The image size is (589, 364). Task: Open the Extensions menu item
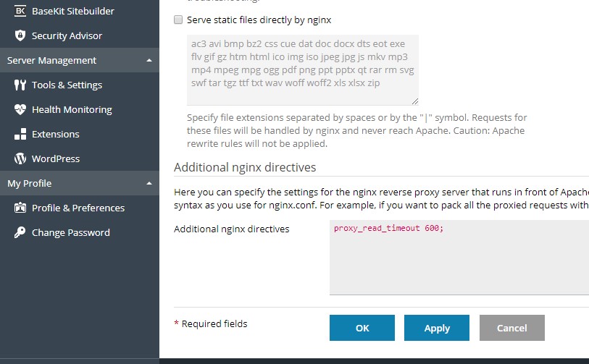point(56,134)
